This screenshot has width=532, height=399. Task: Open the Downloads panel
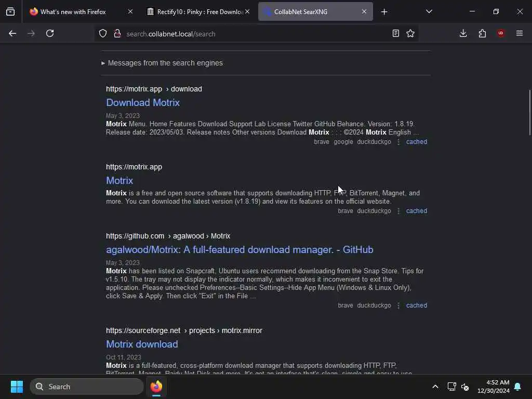[463, 33]
